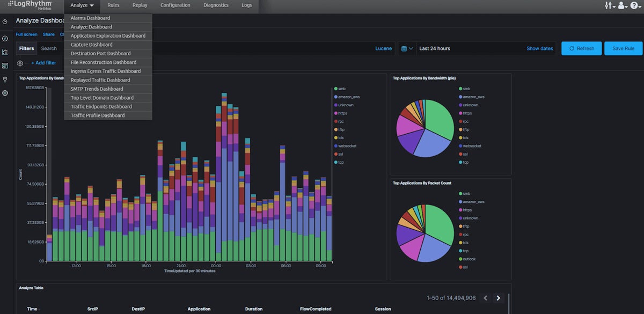644x314 pixels.
Task: Toggle outlook in the packet count pie legend
Action: pyautogui.click(x=469, y=259)
